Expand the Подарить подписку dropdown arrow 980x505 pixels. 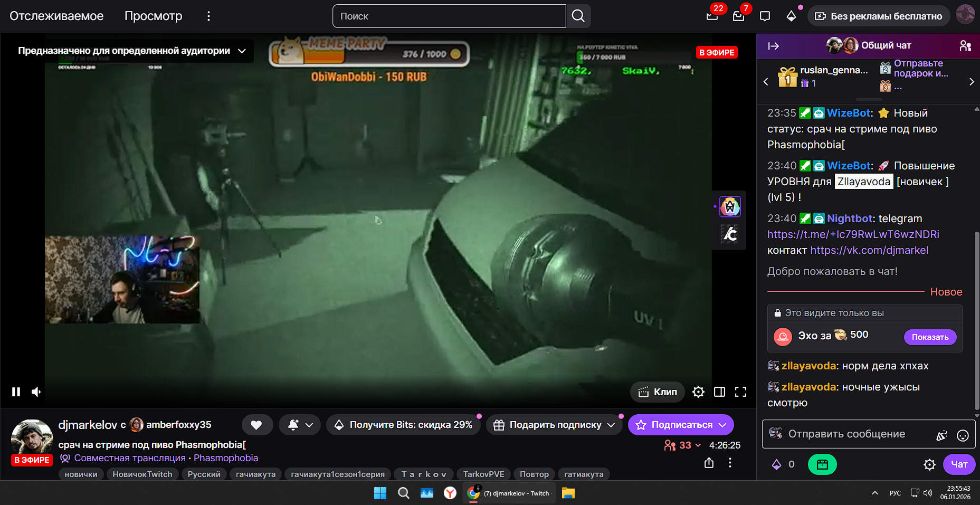[611, 425]
